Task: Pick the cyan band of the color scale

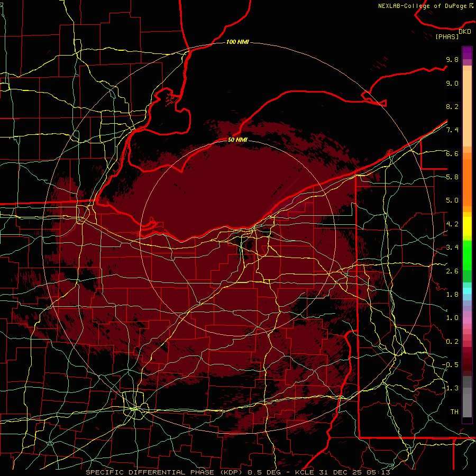Action: coord(467,291)
